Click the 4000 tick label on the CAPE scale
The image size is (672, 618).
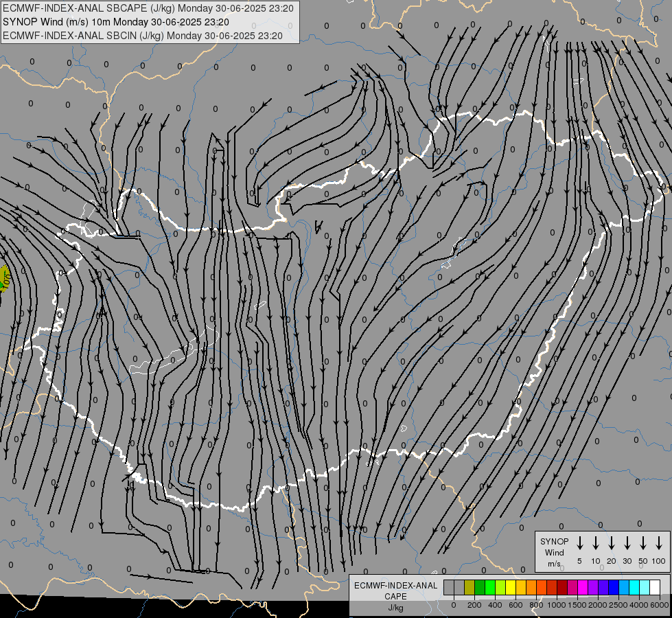coord(639,605)
